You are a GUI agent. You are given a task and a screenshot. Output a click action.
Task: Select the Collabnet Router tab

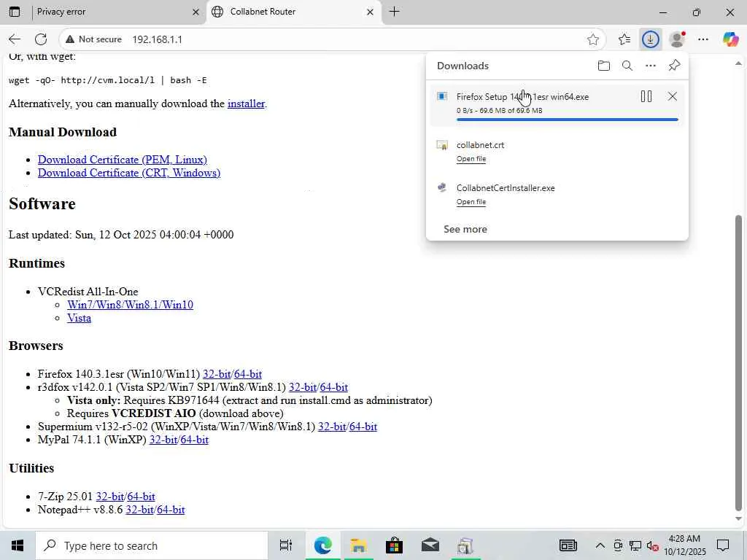(x=293, y=12)
